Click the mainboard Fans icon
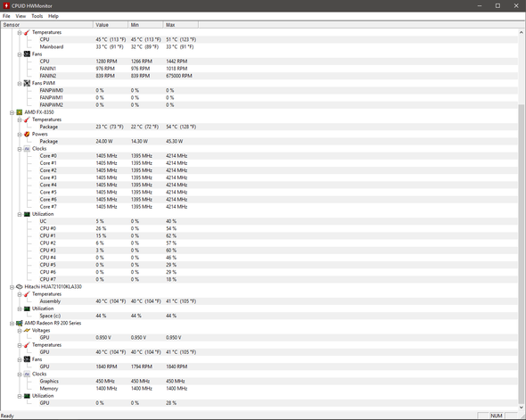 (x=27, y=54)
